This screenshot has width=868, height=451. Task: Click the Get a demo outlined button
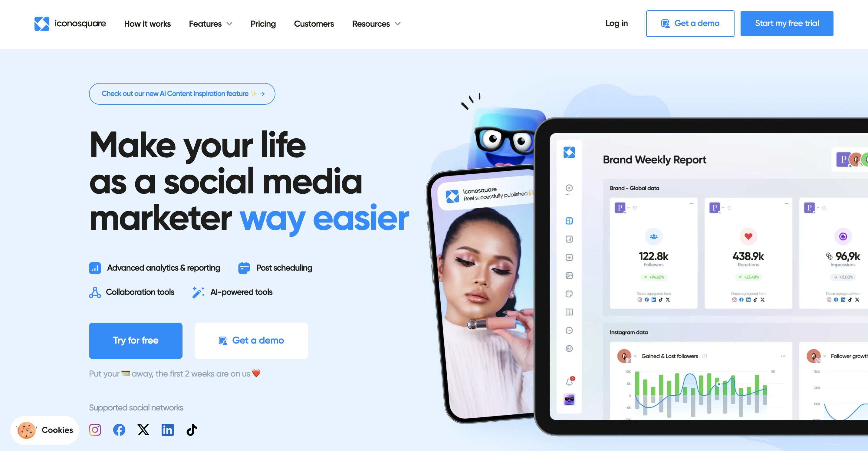[690, 24]
